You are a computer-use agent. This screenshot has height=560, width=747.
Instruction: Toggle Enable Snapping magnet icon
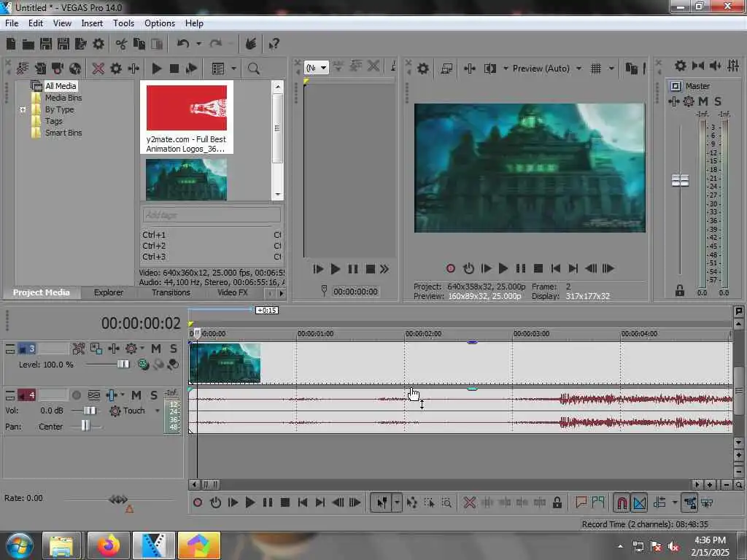622,502
